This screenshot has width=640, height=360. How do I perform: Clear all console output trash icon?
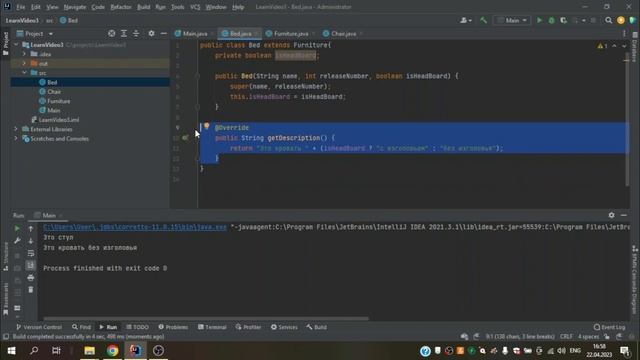pos(31,290)
